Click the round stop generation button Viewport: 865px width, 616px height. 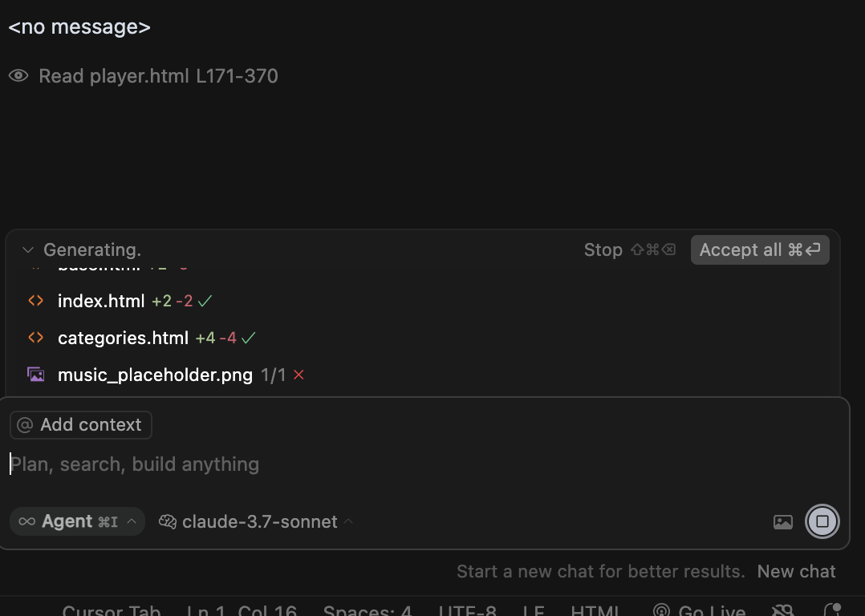(x=822, y=521)
